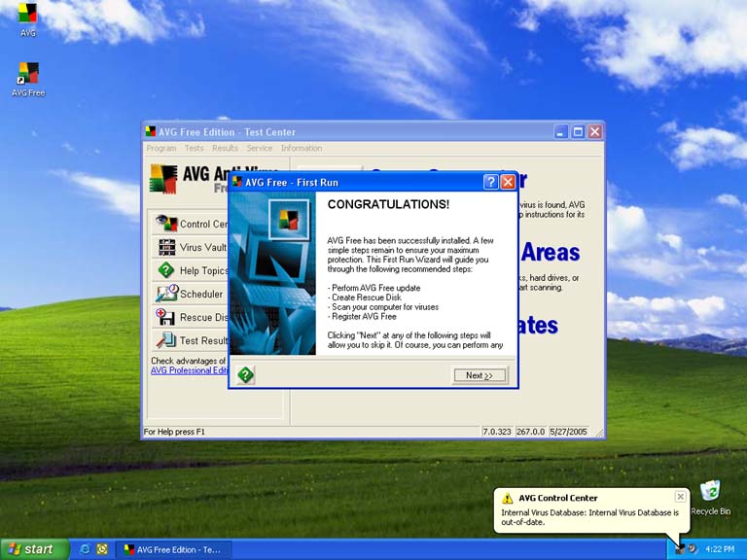This screenshot has width=747, height=560.
Task: Open Control Center from the AVG sidebar
Action: click(191, 224)
